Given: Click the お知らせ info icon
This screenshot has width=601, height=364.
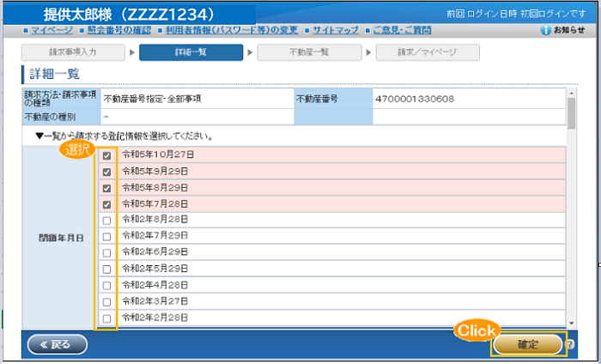Looking at the screenshot, I should [x=546, y=30].
